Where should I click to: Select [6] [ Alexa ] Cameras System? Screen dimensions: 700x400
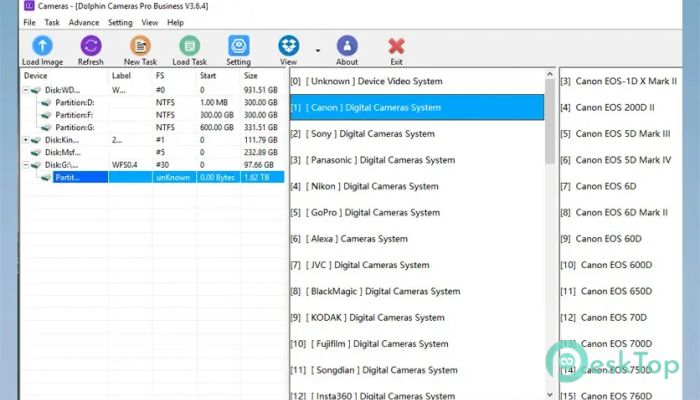(x=417, y=239)
